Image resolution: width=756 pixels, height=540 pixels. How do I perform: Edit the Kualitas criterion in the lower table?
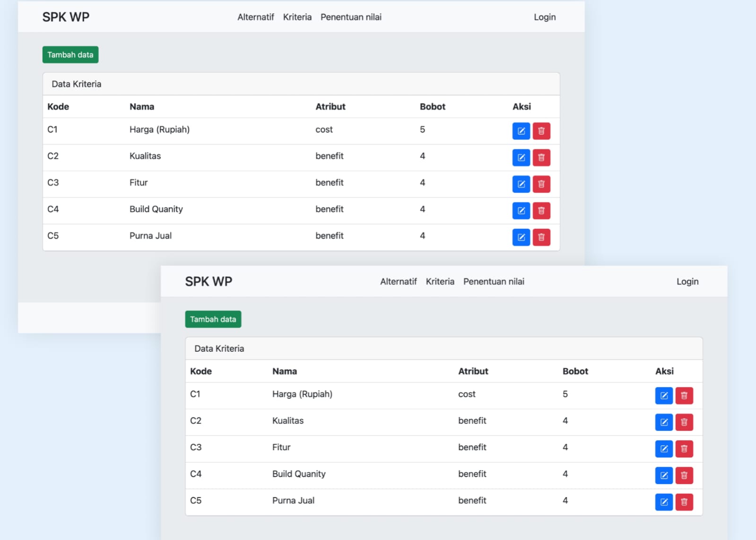tap(663, 422)
